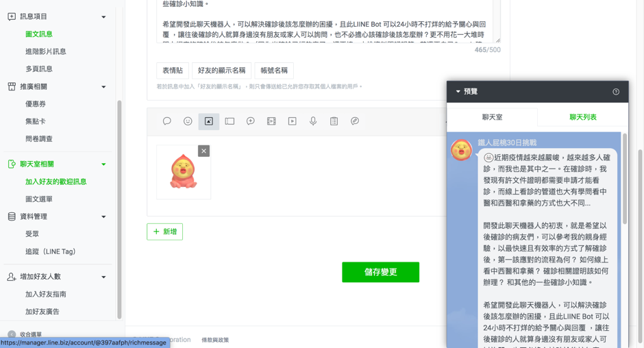Screen dimensions: 644x348
Task: Open 加入好友的歡迎訊息 in the sidebar
Action: [x=56, y=182]
